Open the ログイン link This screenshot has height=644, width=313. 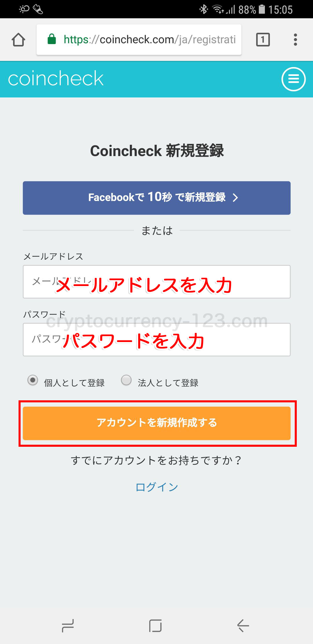click(x=157, y=487)
